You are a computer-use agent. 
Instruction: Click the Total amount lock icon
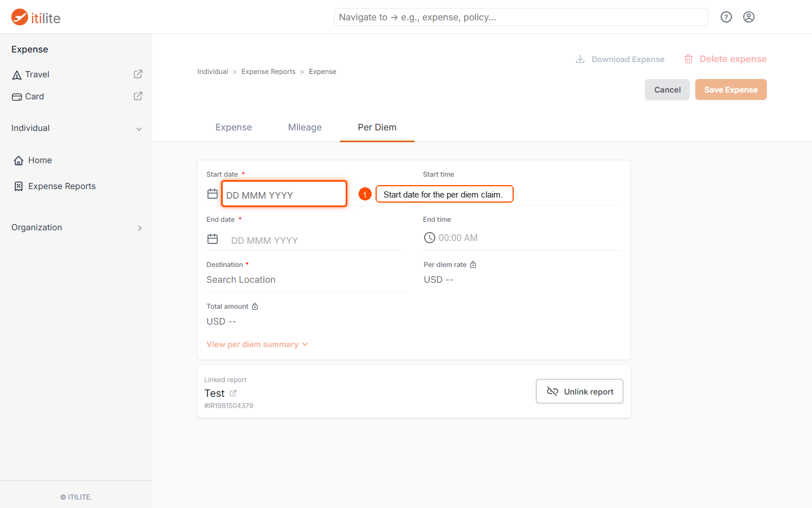[x=255, y=306]
